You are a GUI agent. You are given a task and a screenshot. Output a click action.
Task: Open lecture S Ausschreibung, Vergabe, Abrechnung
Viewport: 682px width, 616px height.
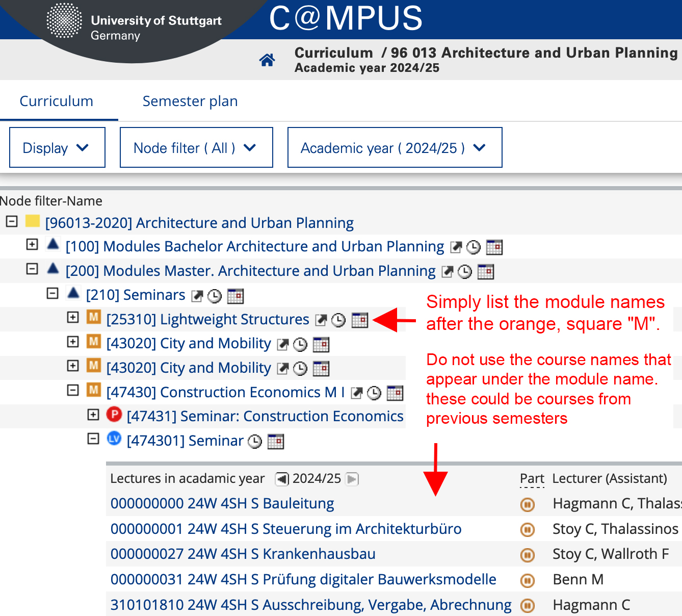tap(311, 605)
